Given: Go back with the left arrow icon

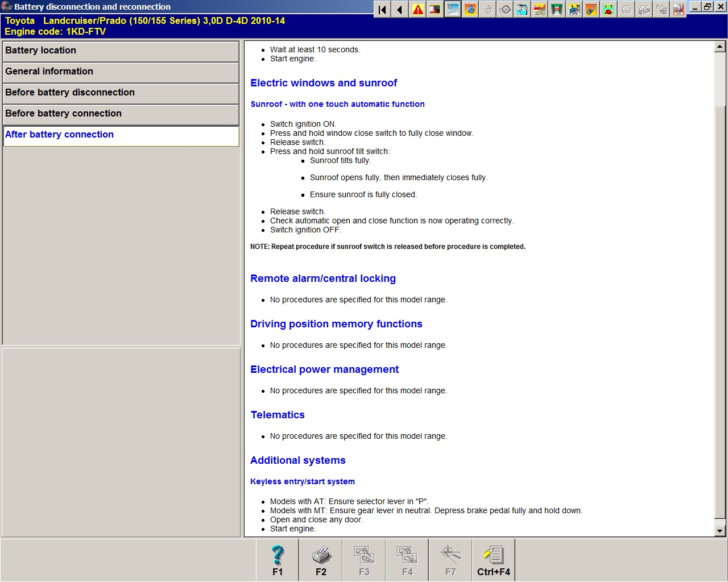Looking at the screenshot, I should [x=400, y=10].
